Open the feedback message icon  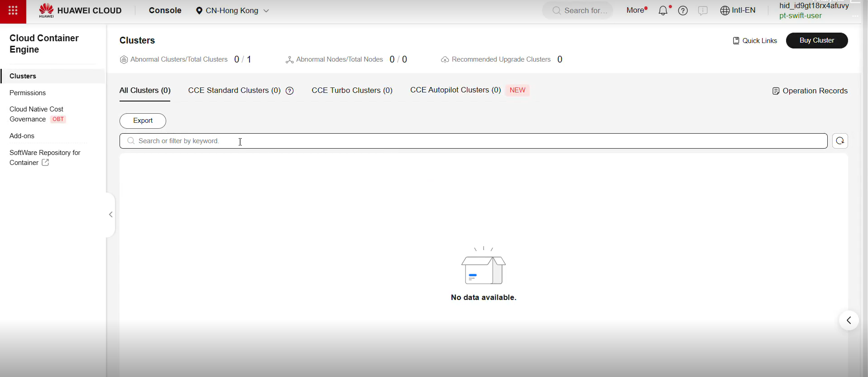click(703, 10)
